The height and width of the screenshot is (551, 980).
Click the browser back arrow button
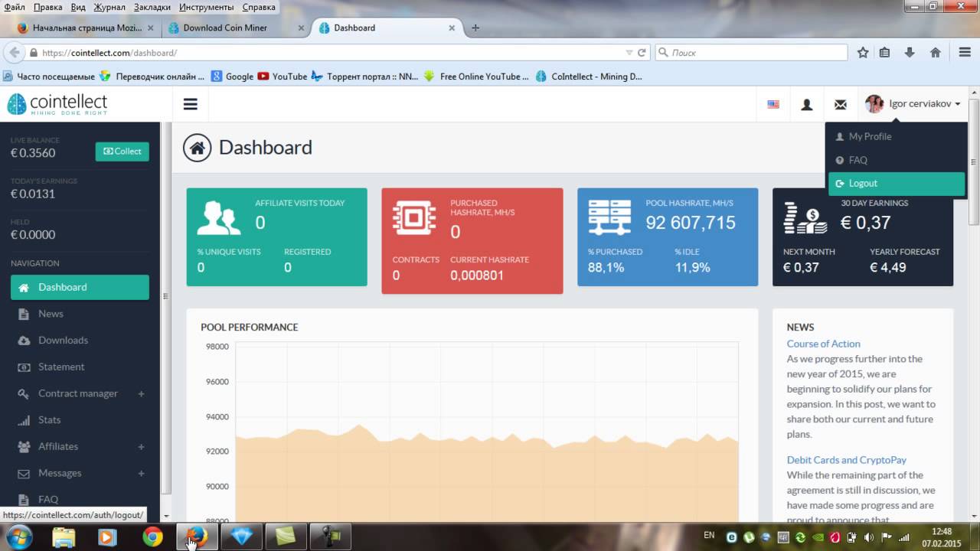[x=15, y=53]
